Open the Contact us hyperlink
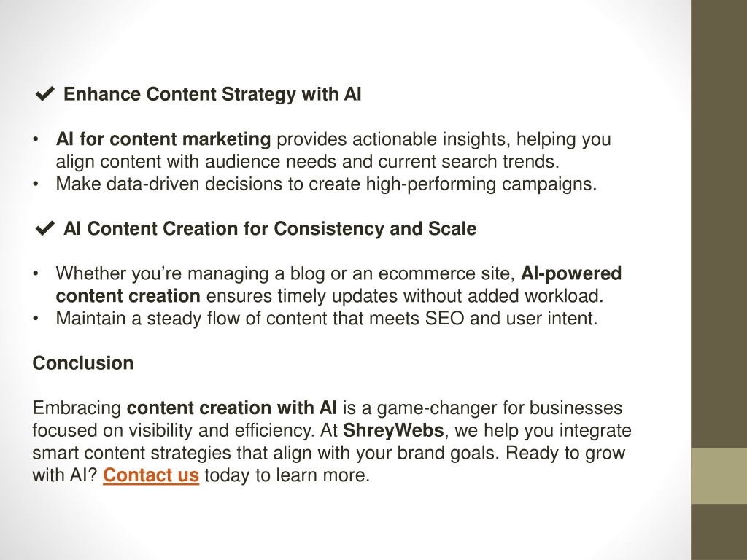The width and height of the screenshot is (747, 560). (x=150, y=475)
